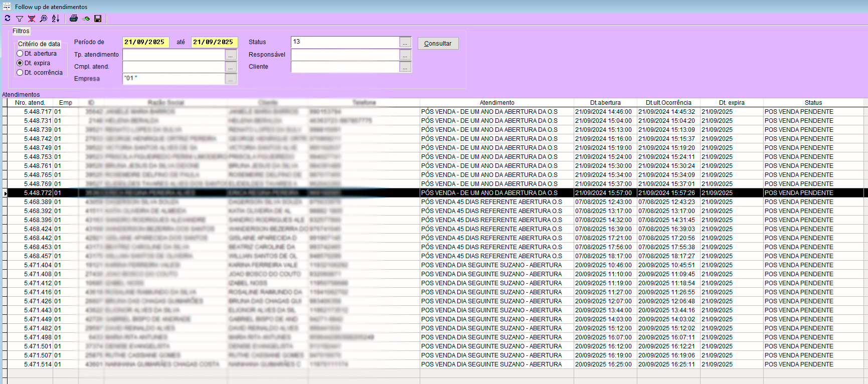
Task: Click the Cliente input field
Action: [x=345, y=67]
